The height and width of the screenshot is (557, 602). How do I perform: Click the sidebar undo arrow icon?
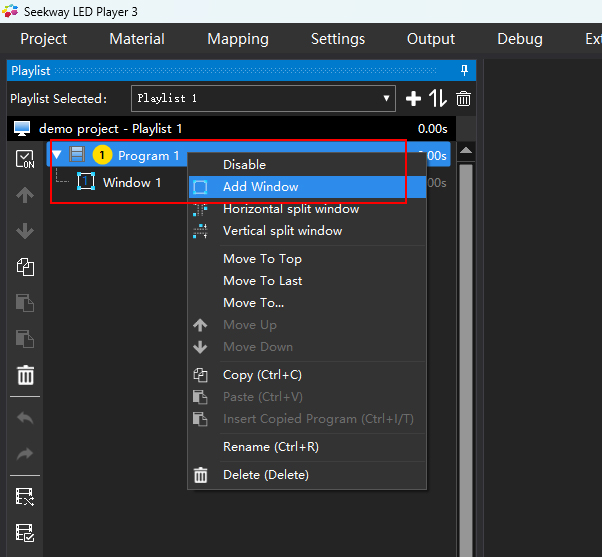(x=25, y=417)
